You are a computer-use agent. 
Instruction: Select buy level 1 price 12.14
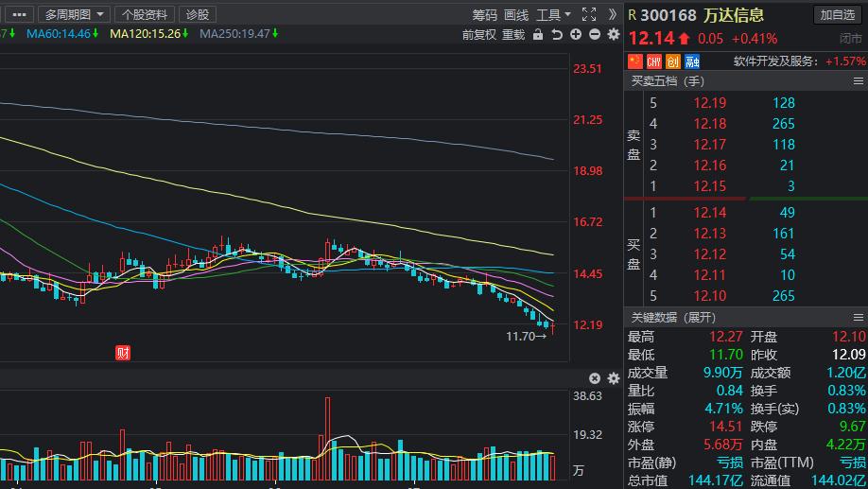(710, 213)
